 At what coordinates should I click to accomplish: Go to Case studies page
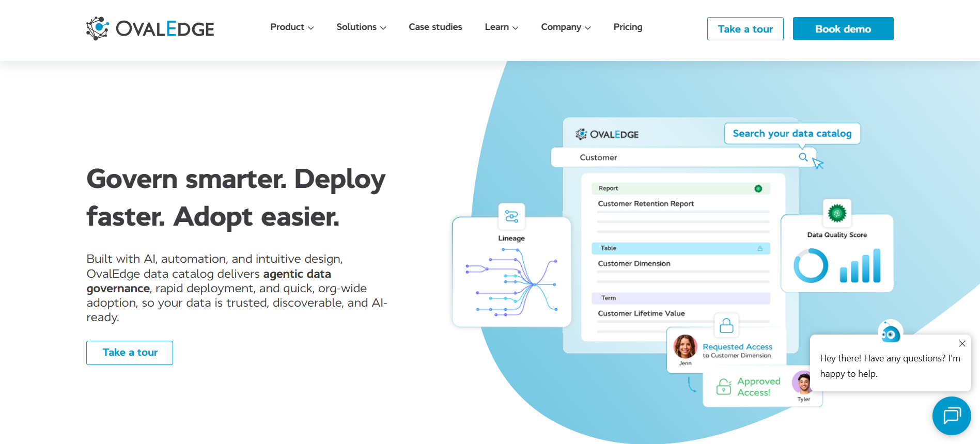[x=435, y=27]
